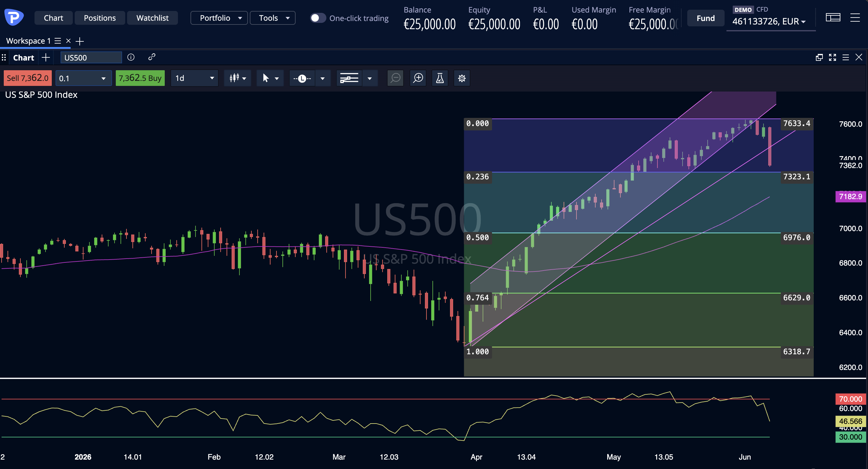
Task: Click the 6318.7 Fibonacci price label
Action: click(796, 352)
